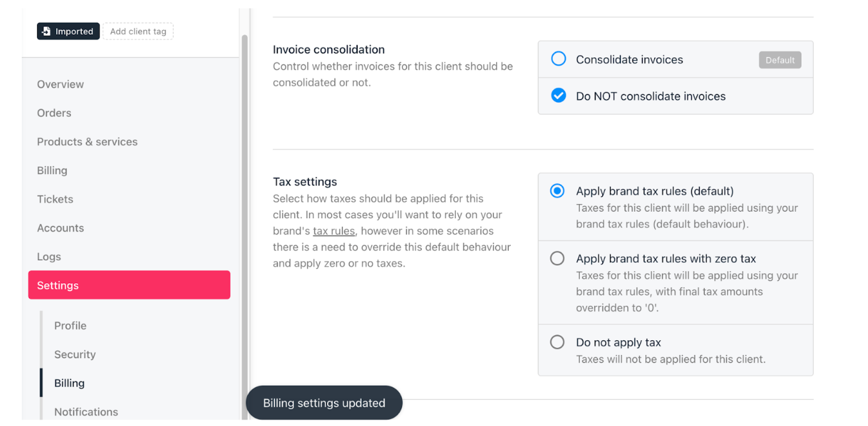Open the Notifications settings sub-item
The width and height of the screenshot is (868, 426).
[86, 412]
